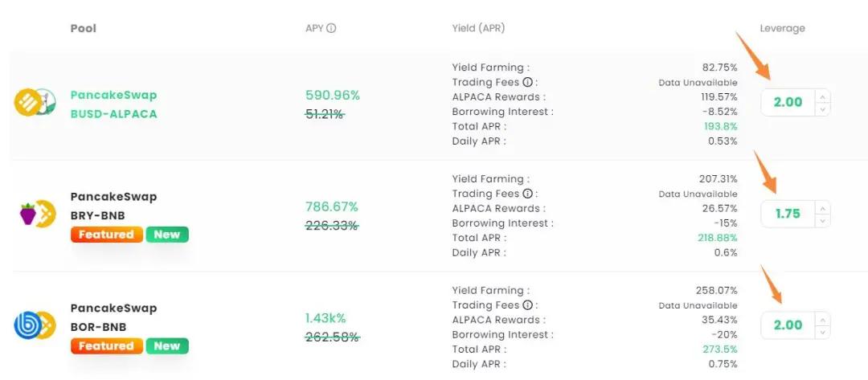Click the 2.00 leverage field for BOR-BNB
The image size is (868, 380).
789,325
